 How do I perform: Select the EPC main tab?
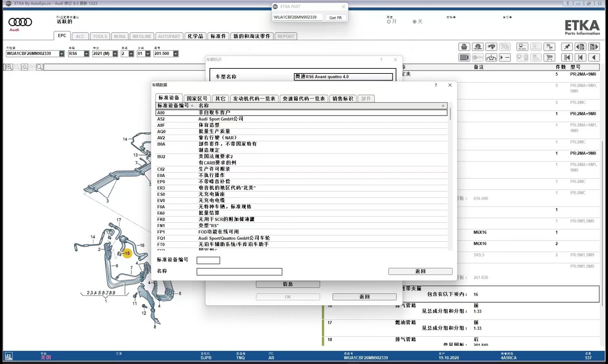(62, 36)
